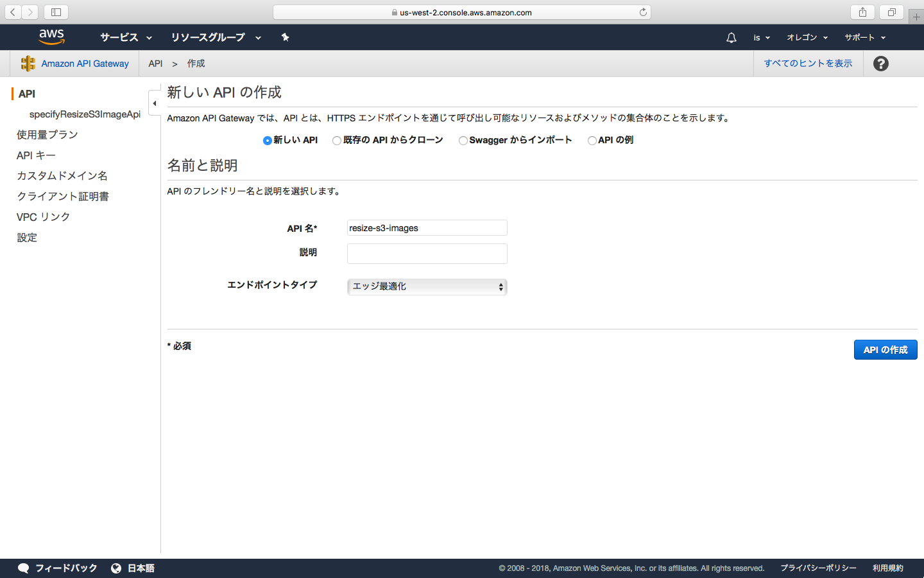924x578 pixels.
Task: Select the 新しい API radio button
Action: [267, 141]
